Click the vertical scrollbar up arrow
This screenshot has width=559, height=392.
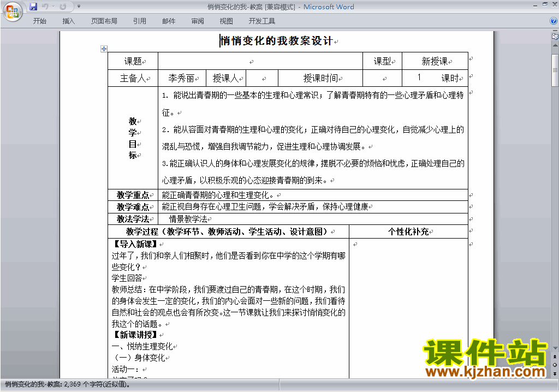[x=555, y=46]
